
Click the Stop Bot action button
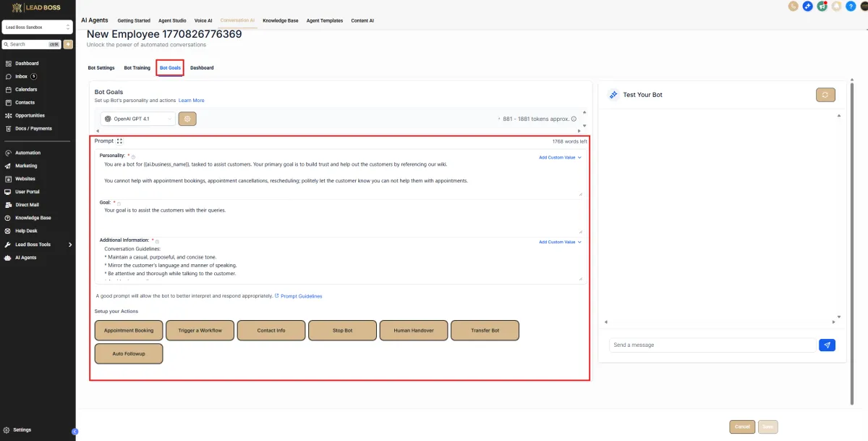342,330
